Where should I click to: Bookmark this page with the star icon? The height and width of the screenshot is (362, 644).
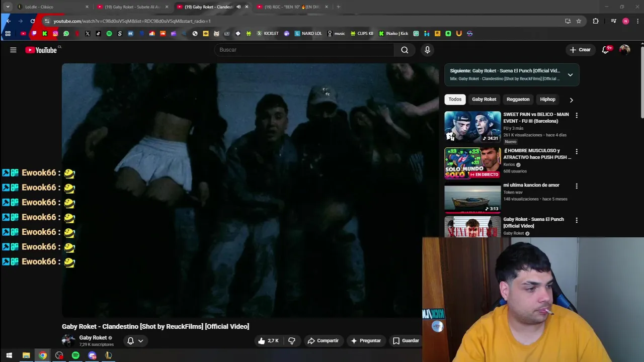(x=579, y=21)
